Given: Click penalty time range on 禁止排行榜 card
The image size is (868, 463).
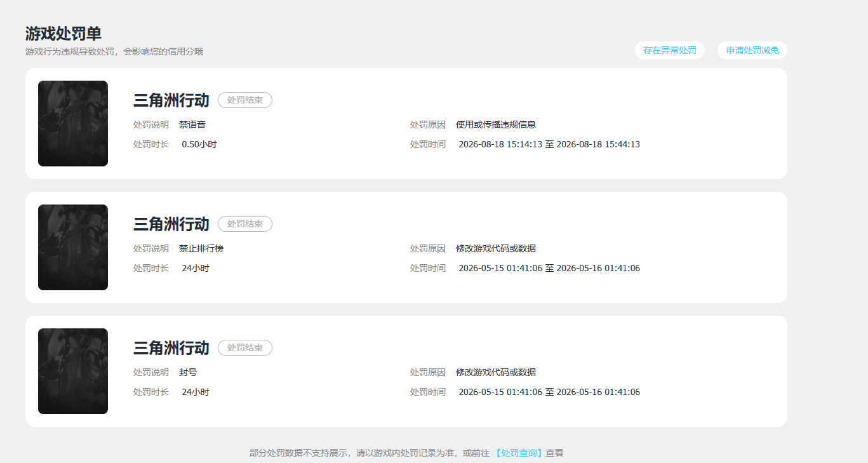Looking at the screenshot, I should [x=549, y=268].
